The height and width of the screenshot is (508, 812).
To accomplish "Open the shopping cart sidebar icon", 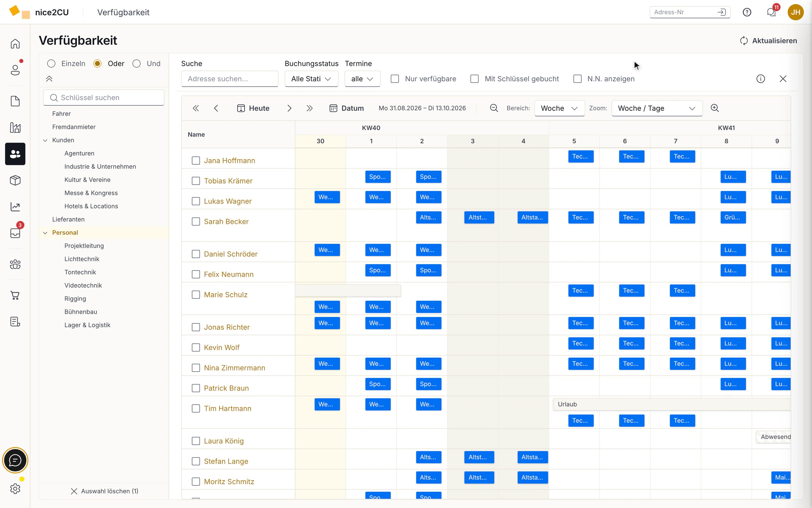I will coord(15,295).
